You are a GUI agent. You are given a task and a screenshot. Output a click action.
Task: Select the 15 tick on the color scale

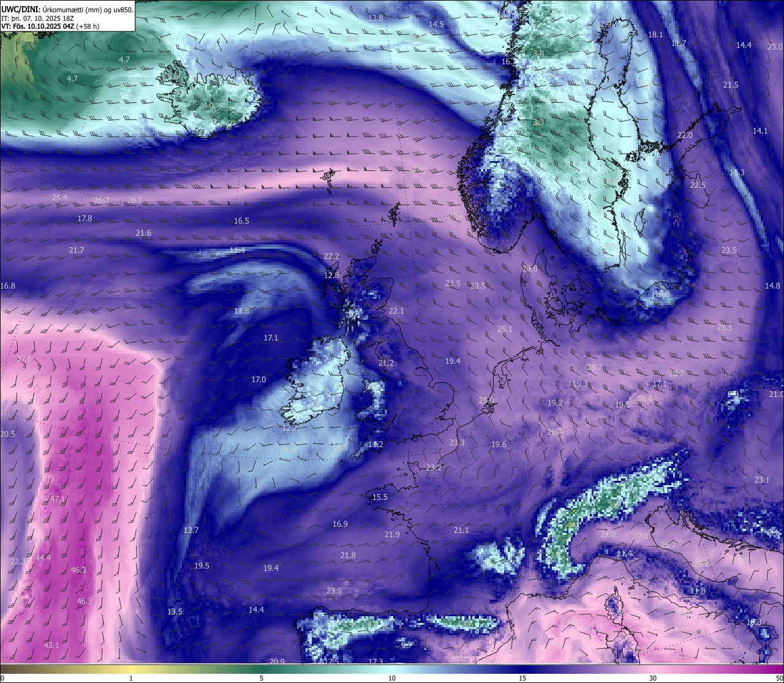point(522,677)
